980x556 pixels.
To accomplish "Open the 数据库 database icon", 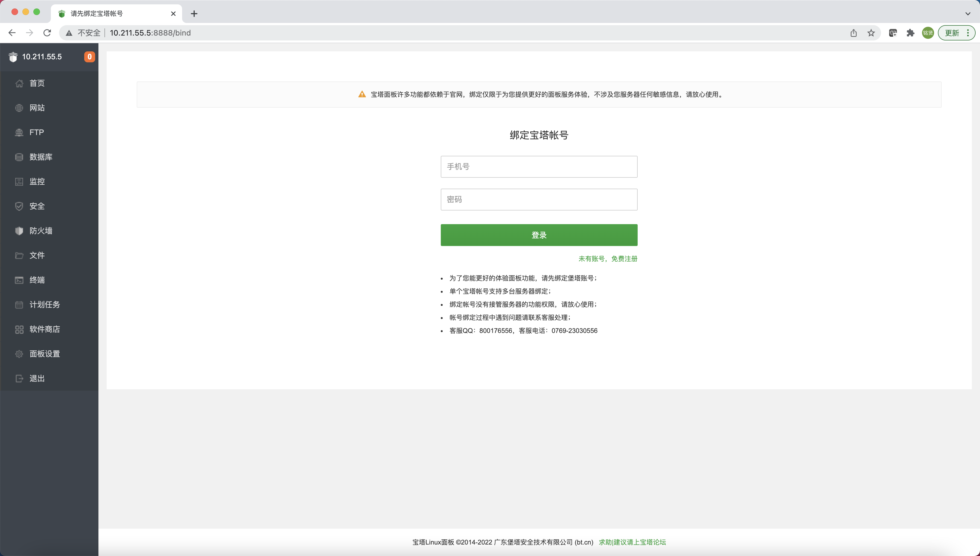I will pos(19,157).
